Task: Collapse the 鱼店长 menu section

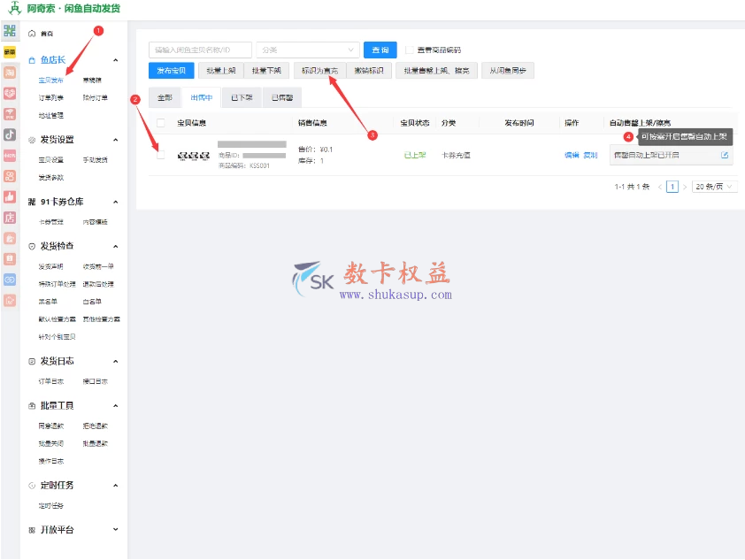Action: coord(115,60)
